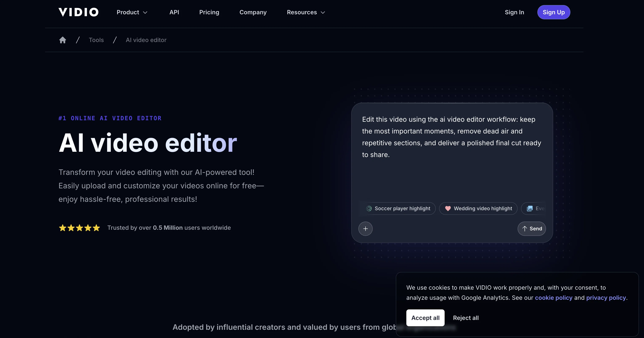The image size is (644, 338).
Task: Go to the home breadcrumb icon
Action: tap(62, 40)
